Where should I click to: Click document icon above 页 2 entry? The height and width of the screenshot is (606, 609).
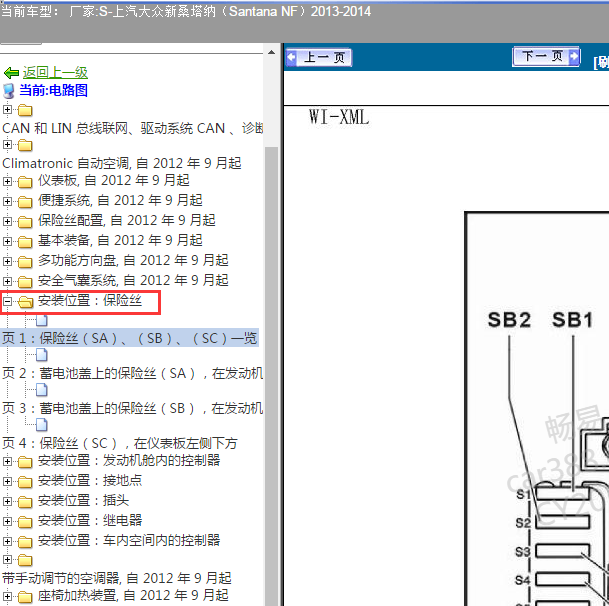coord(42,355)
